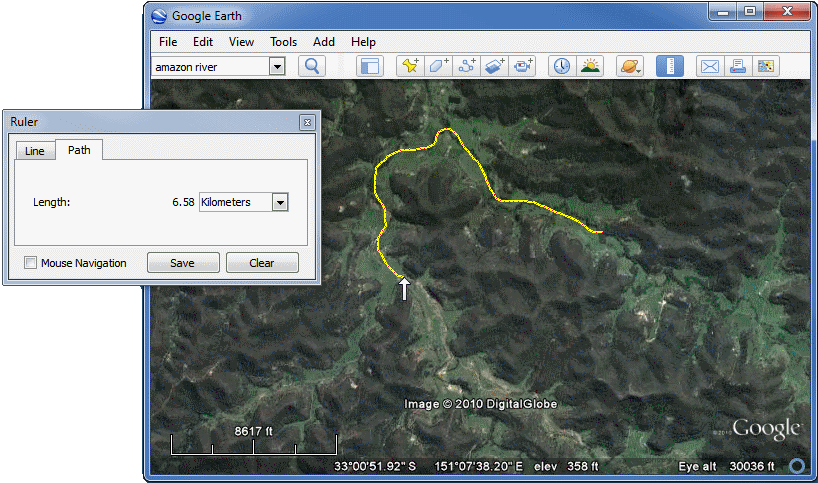Open the planet selector dropdown
Image resolution: width=818 pixels, height=483 pixels.
click(x=629, y=66)
